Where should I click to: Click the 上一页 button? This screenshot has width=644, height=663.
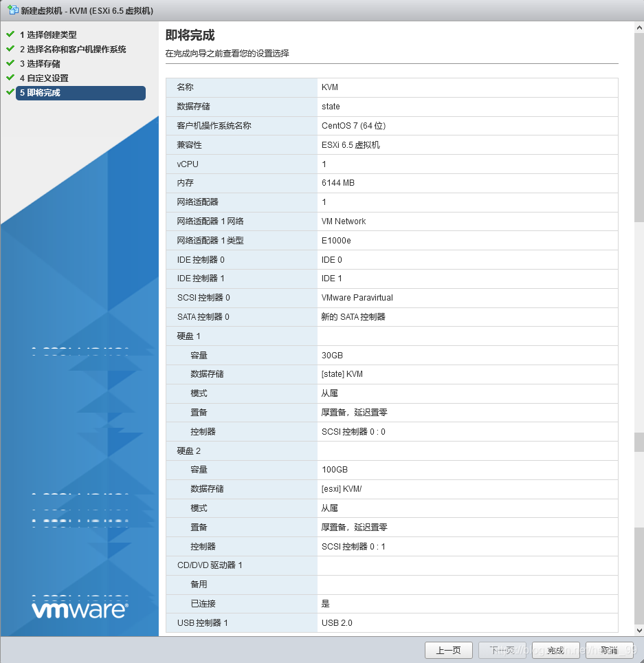tap(448, 651)
